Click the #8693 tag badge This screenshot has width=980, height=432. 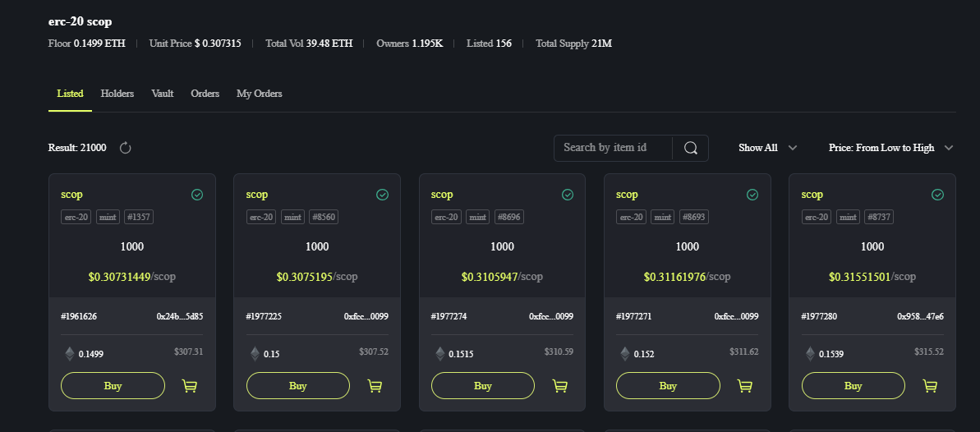pos(694,217)
